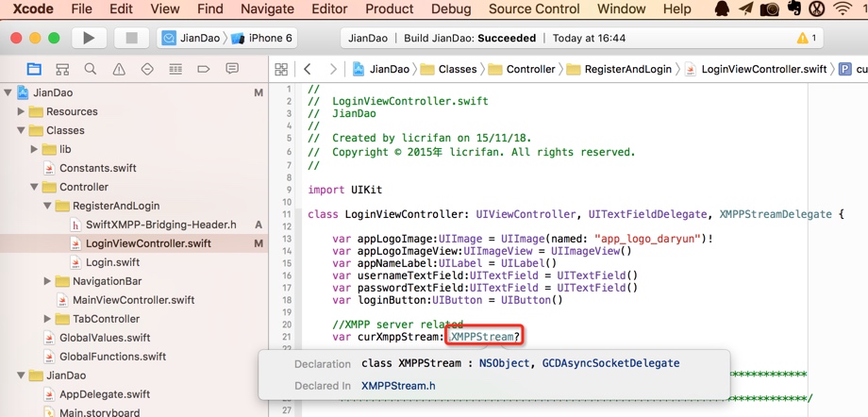The image size is (868, 417).
Task: Open the Issue navigator warning icon
Action: point(119,69)
